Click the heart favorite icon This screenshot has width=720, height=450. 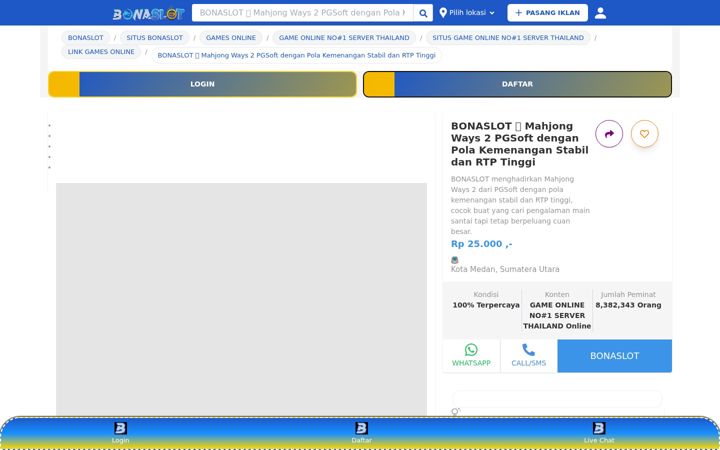click(644, 134)
